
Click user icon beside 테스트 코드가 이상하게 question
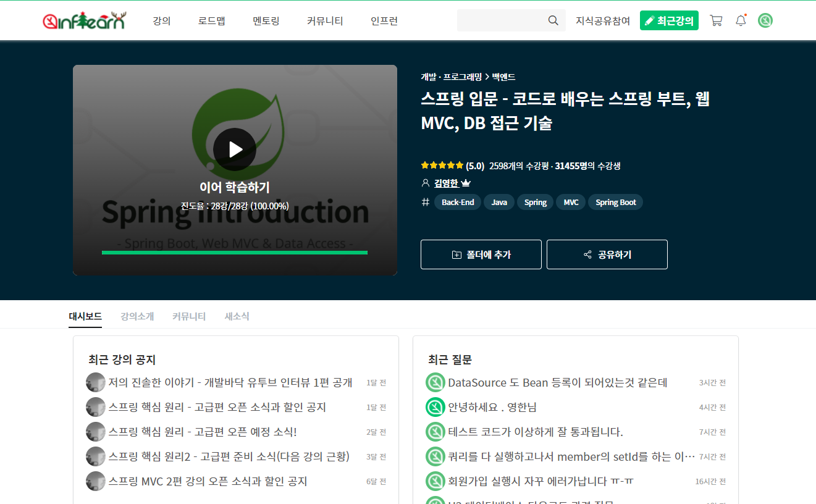pyautogui.click(x=435, y=432)
